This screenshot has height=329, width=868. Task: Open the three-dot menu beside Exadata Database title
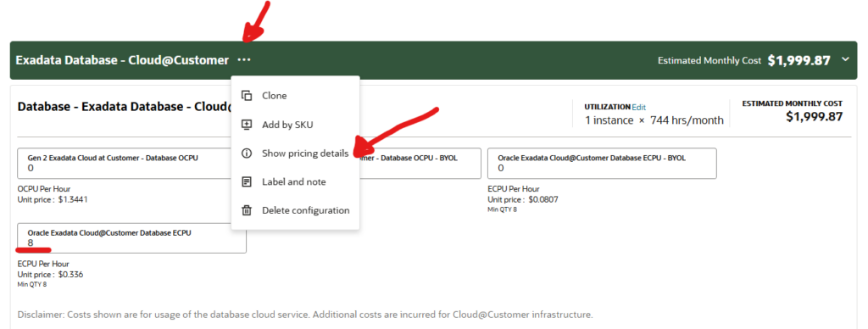tap(243, 60)
